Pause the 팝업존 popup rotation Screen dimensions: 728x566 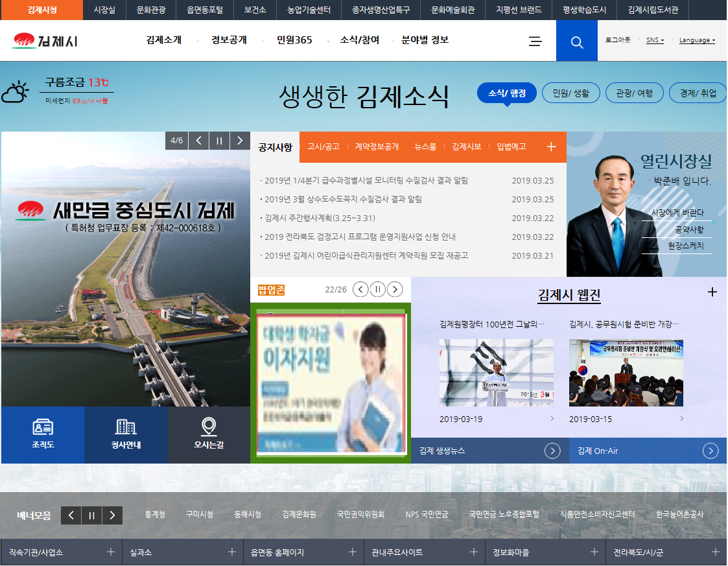point(377,289)
